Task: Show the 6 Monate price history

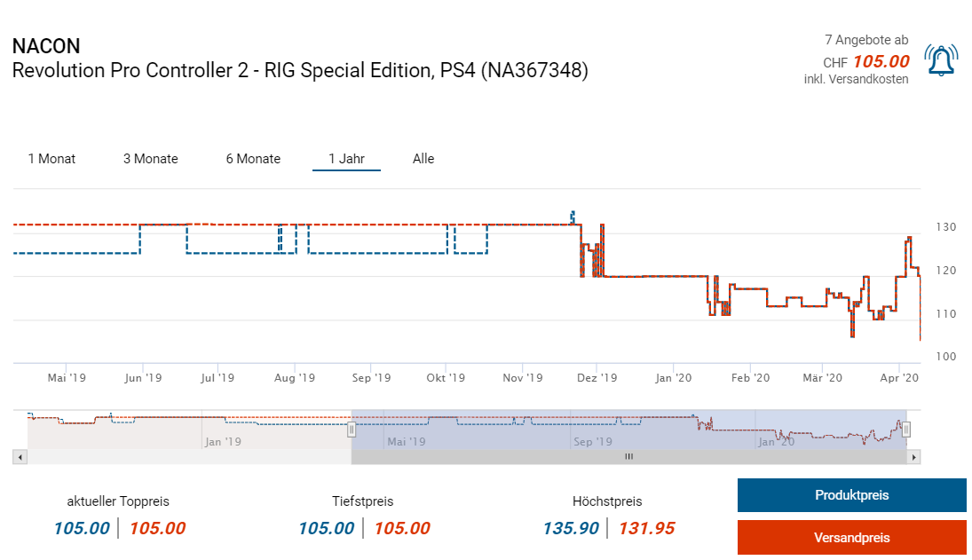Action: pos(253,159)
